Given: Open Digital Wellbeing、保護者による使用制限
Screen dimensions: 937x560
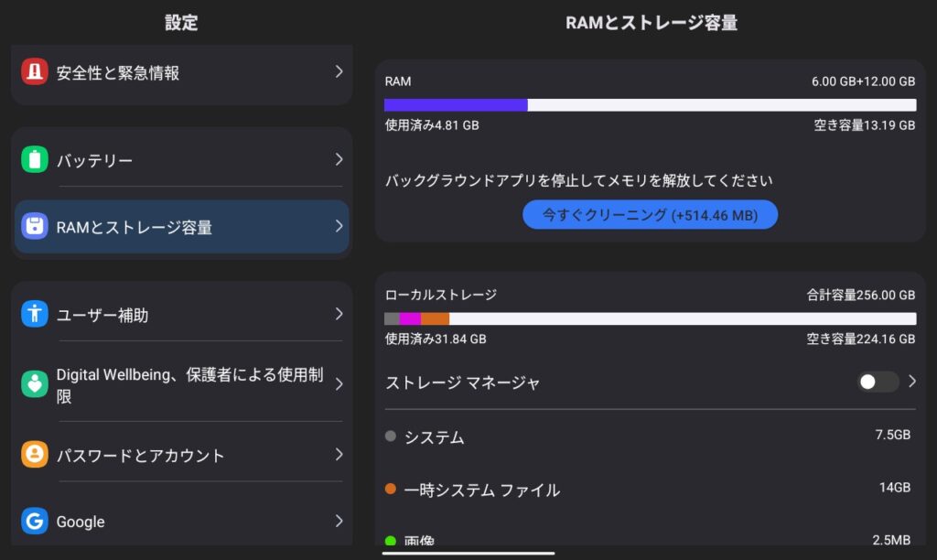Looking at the screenshot, I should pyautogui.click(x=182, y=384).
